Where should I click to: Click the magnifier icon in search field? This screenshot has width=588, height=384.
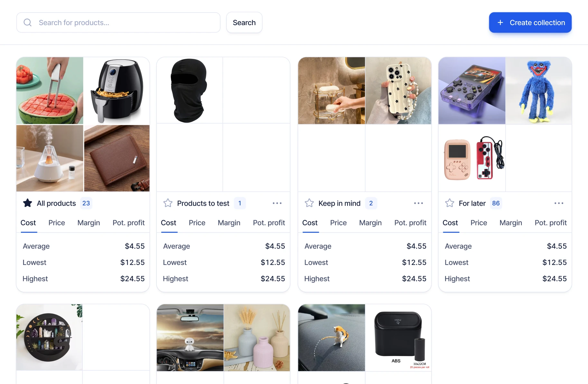pos(28,23)
